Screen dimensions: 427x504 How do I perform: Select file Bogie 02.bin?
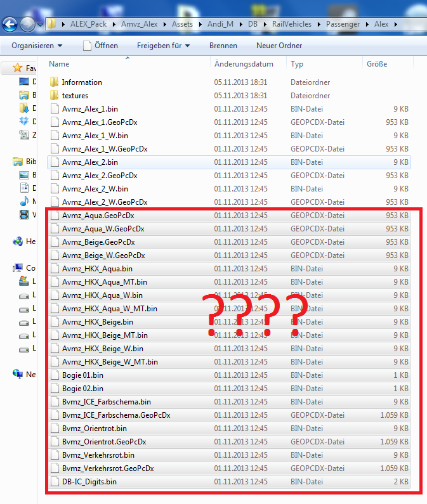pos(229,388)
